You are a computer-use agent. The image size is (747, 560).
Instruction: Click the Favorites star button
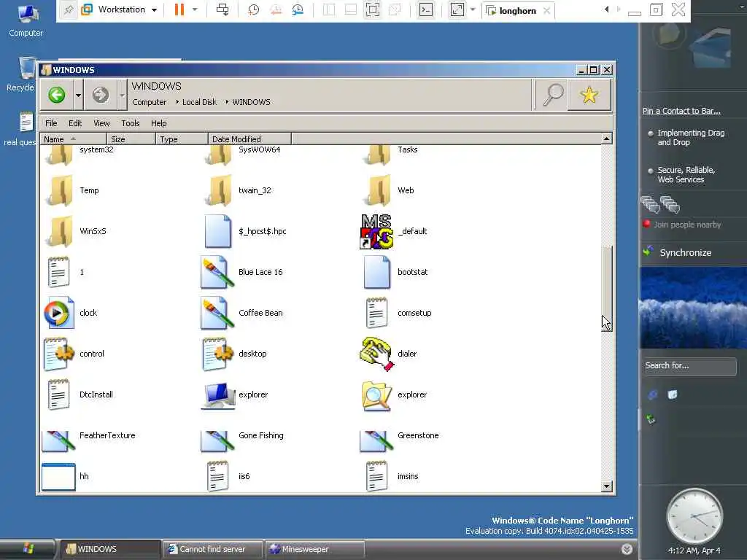(x=589, y=95)
